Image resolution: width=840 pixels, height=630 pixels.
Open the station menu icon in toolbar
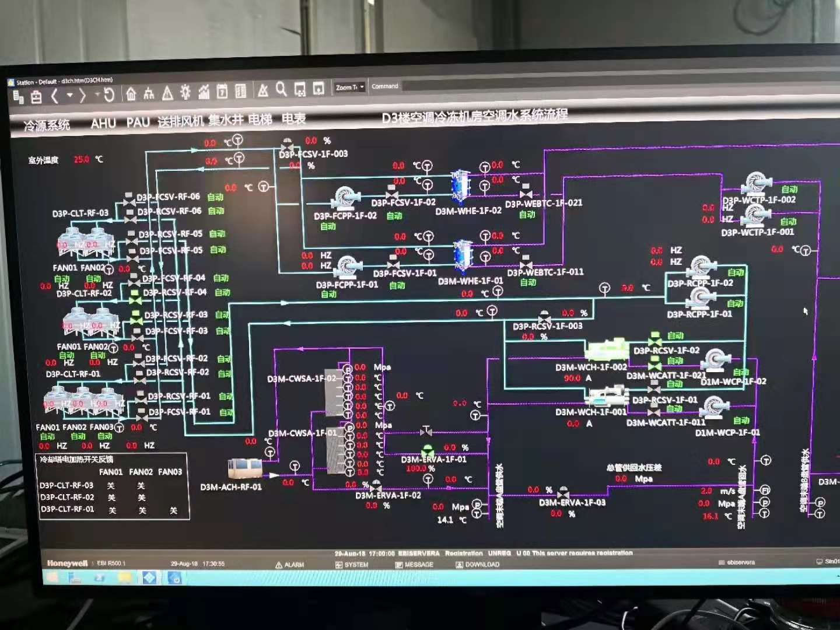click(18, 97)
